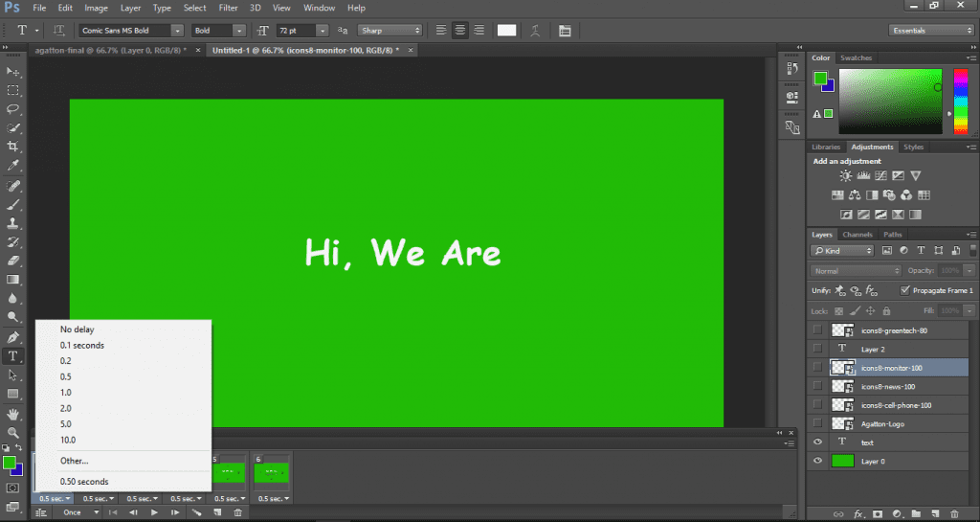Select the Hand tool
Screen dimensions: 980x522
(x=13, y=414)
